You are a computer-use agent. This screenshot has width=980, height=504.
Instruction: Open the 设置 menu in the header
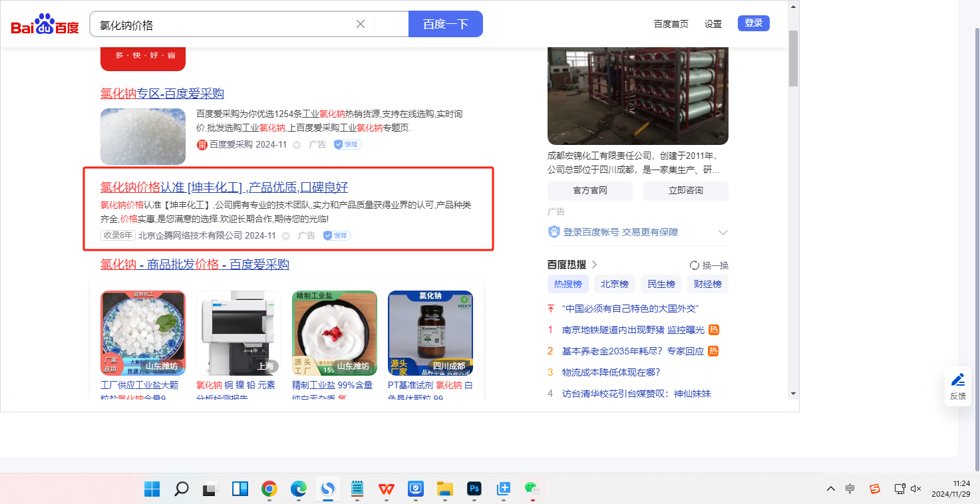coord(713,24)
